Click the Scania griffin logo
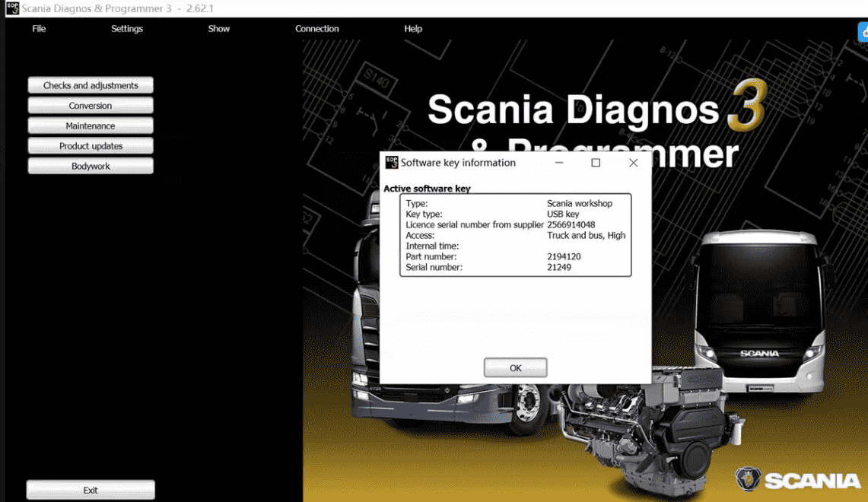The image size is (868, 502). click(x=748, y=479)
